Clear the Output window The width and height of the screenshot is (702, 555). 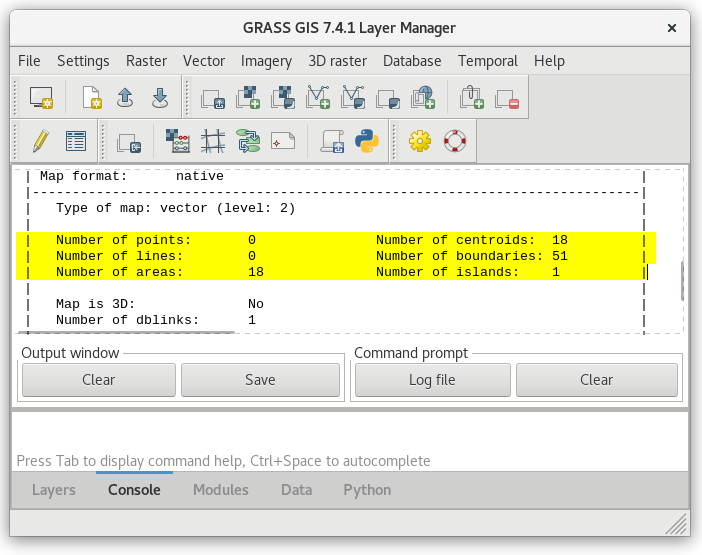click(98, 380)
